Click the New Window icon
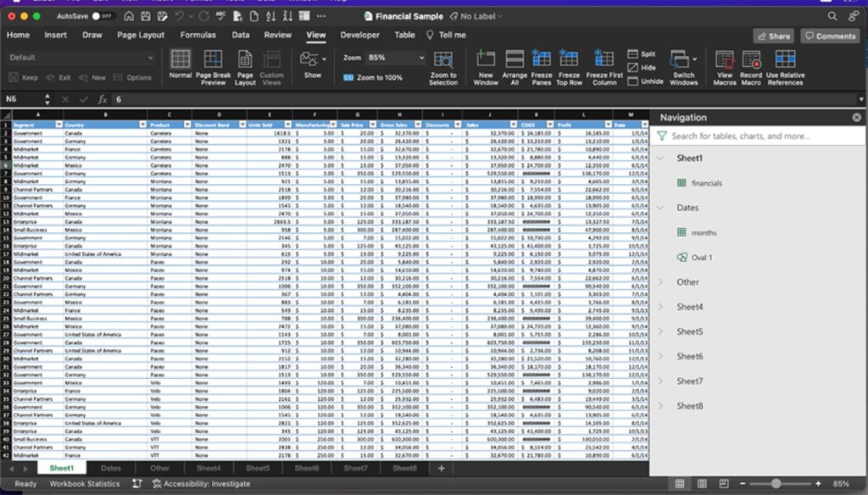The image size is (868, 495). (486, 59)
